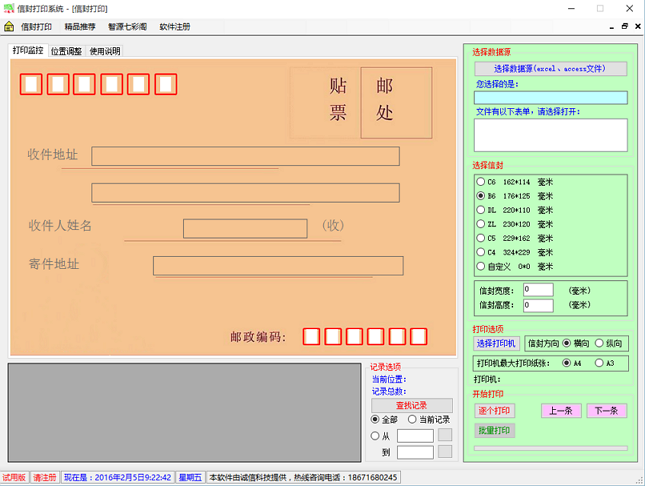This screenshot has height=486, width=645.
Task: Select ZL 230*120 envelope size
Action: (514, 224)
